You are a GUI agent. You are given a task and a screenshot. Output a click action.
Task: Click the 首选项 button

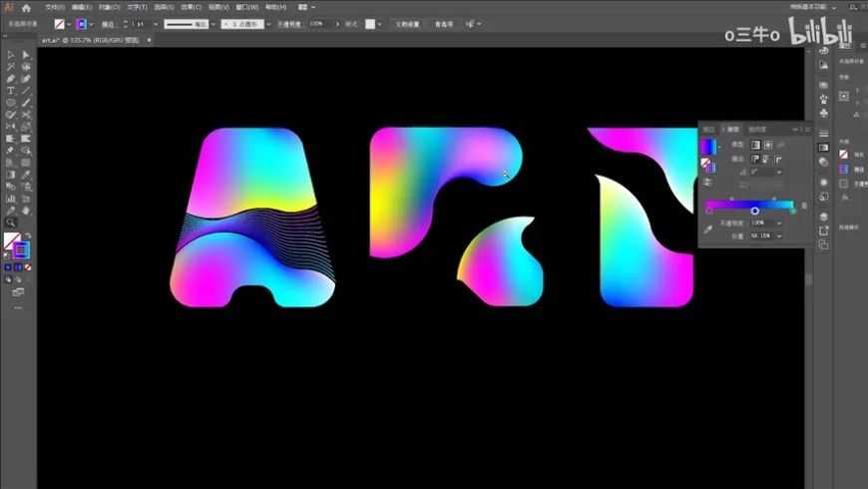[443, 23]
